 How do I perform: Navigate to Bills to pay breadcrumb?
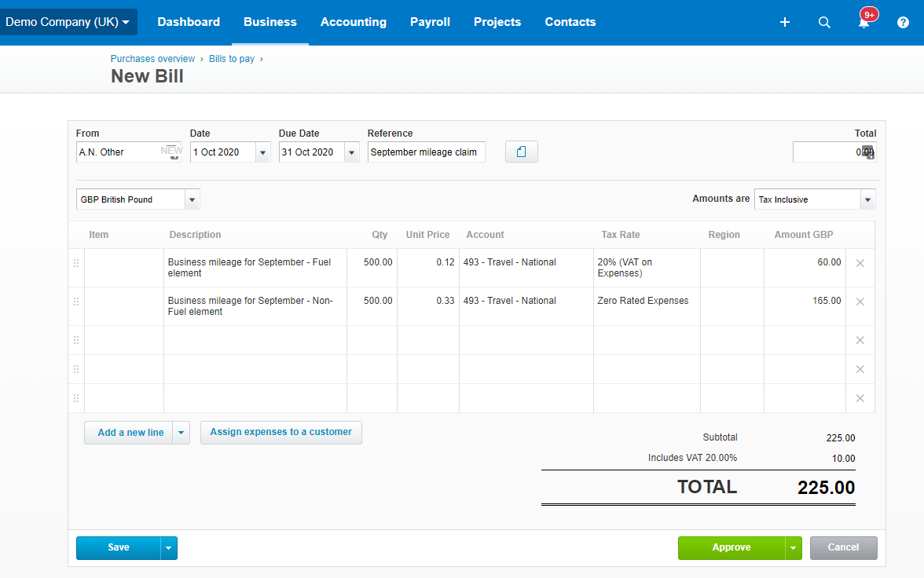231,58
